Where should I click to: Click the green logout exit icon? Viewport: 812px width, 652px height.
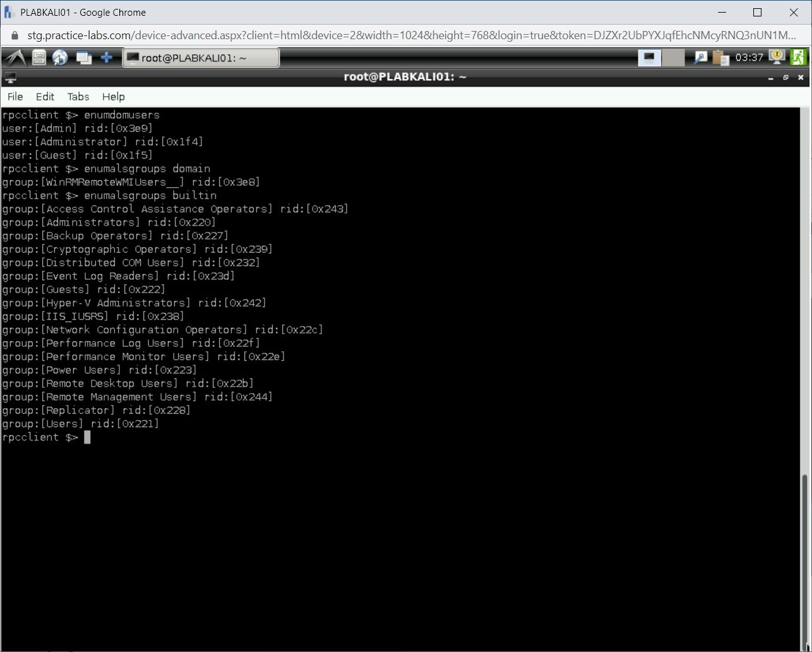799,57
